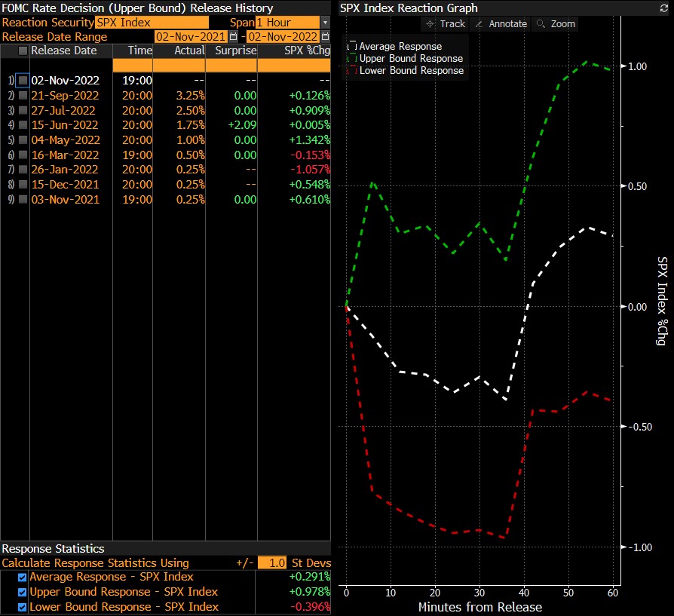Click the refresh icon on Reaction Graph header

(664, 8)
